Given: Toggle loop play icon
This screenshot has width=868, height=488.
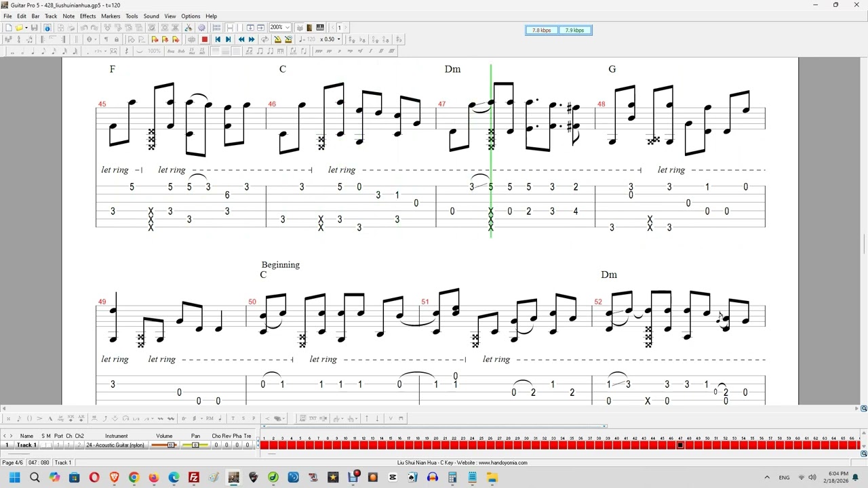Looking at the screenshot, I should [x=264, y=39].
